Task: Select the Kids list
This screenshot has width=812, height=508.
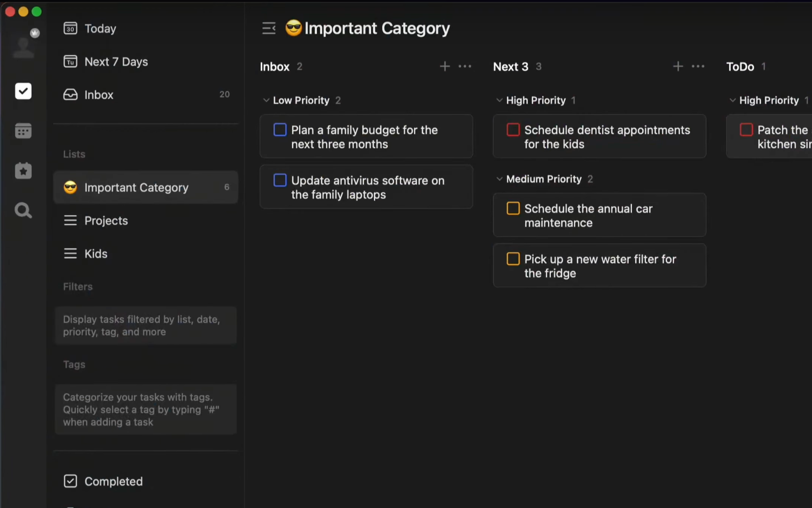Action: point(96,254)
